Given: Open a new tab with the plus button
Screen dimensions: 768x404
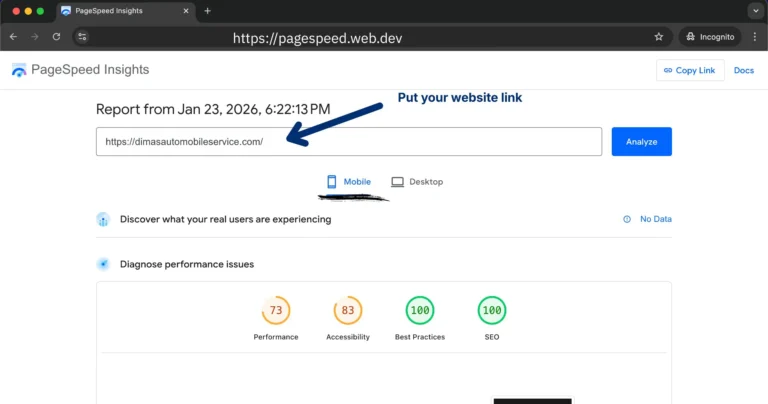Looking at the screenshot, I should [x=208, y=11].
